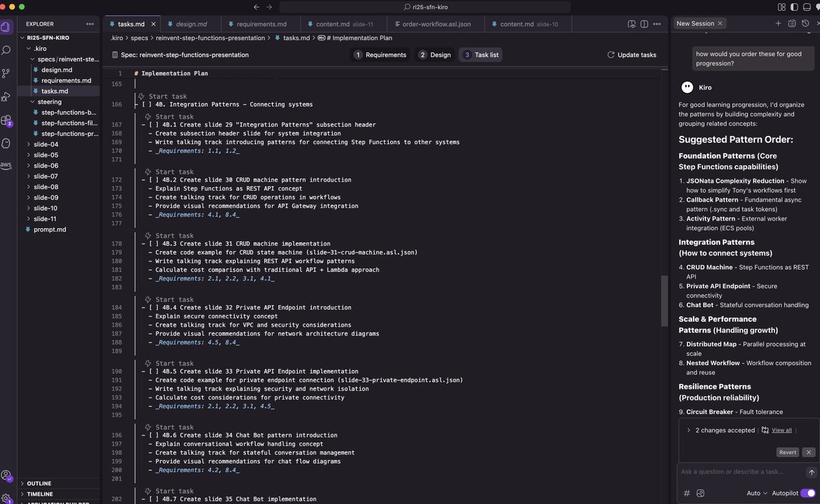820x504 pixels.
Task: Open chat session history icon
Action: (804, 23)
